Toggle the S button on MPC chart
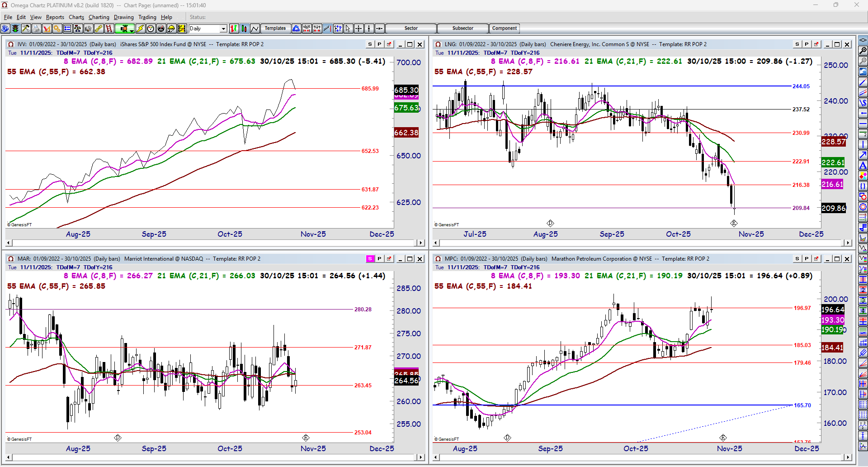 pyautogui.click(x=797, y=259)
